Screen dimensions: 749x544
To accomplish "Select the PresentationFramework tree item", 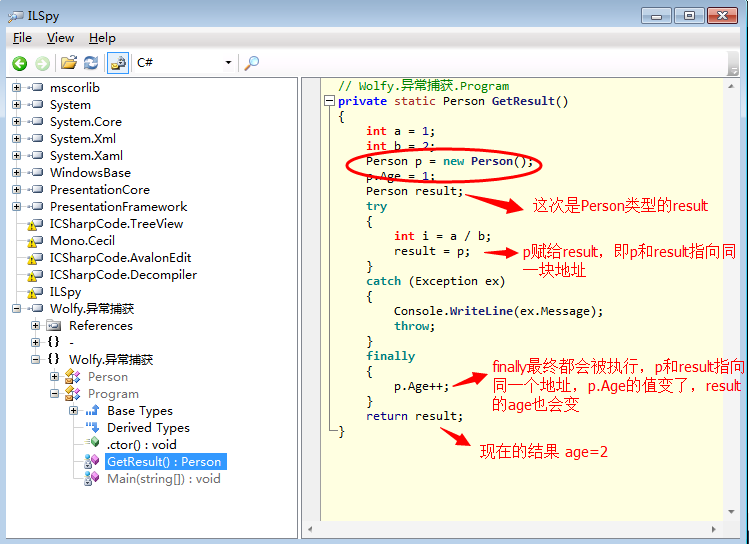I will [118, 206].
